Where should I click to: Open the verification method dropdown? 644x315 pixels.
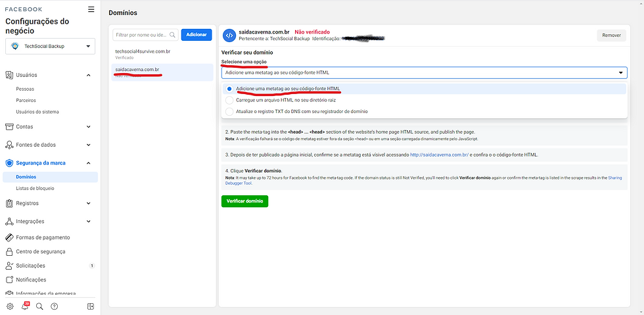coord(425,73)
